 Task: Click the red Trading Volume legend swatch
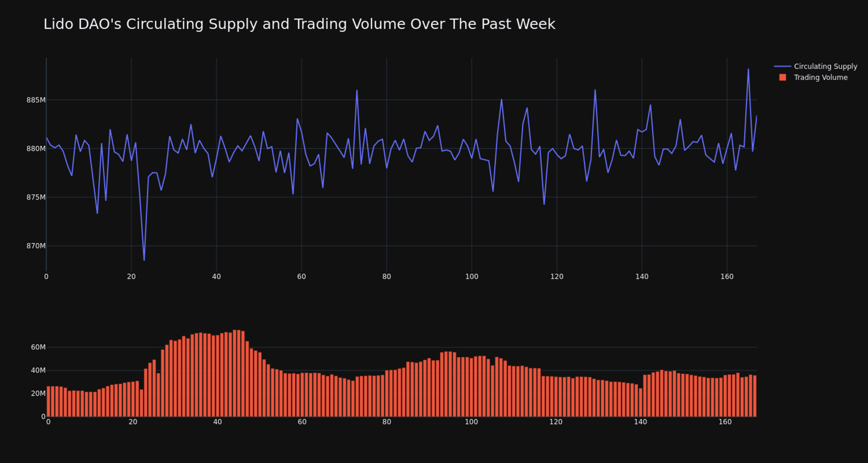click(783, 78)
